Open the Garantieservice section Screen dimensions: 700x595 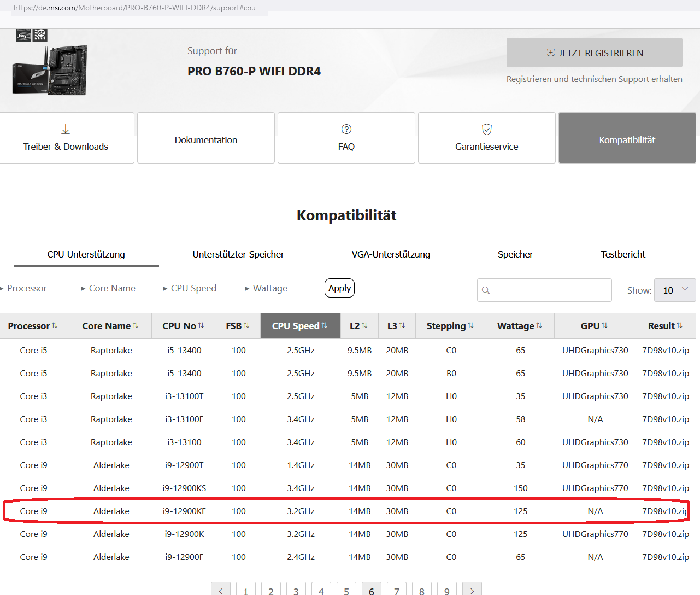coord(487,138)
